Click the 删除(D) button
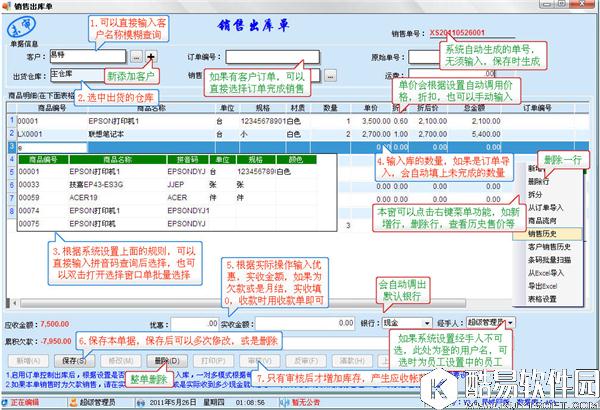The image size is (600, 410). pyautogui.click(x=167, y=361)
